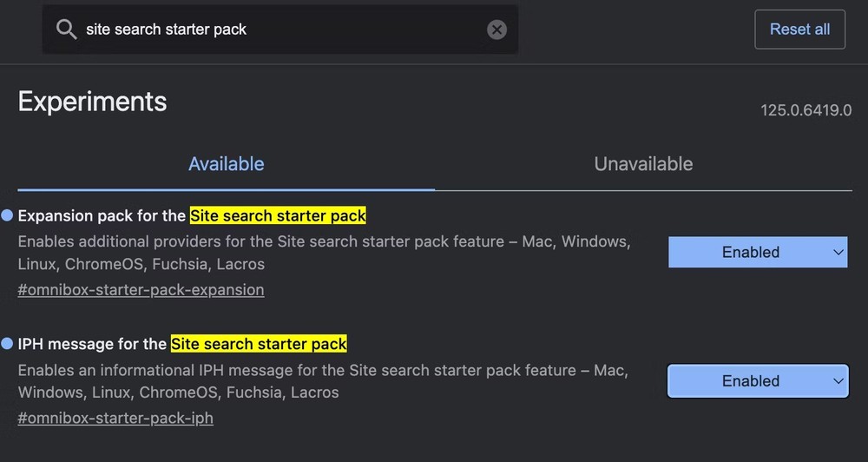Clear the search field with X icon
The width and height of the screenshot is (868, 462).
496,30
